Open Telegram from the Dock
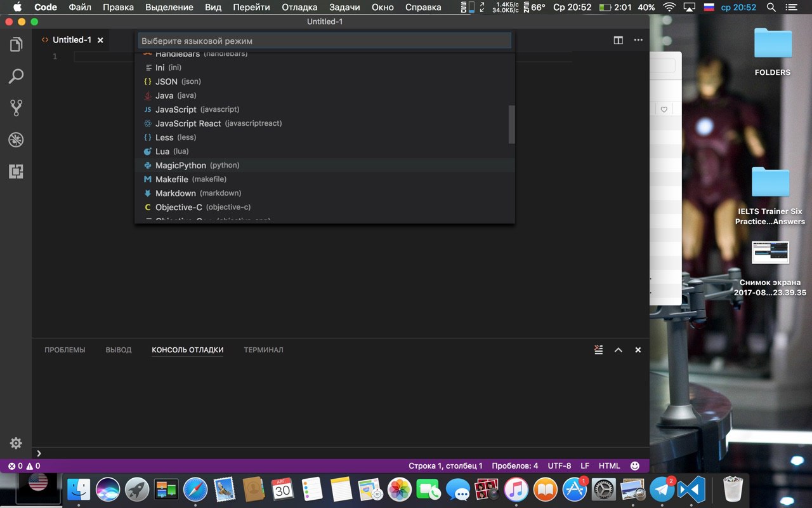This screenshot has width=812, height=508. click(x=662, y=489)
